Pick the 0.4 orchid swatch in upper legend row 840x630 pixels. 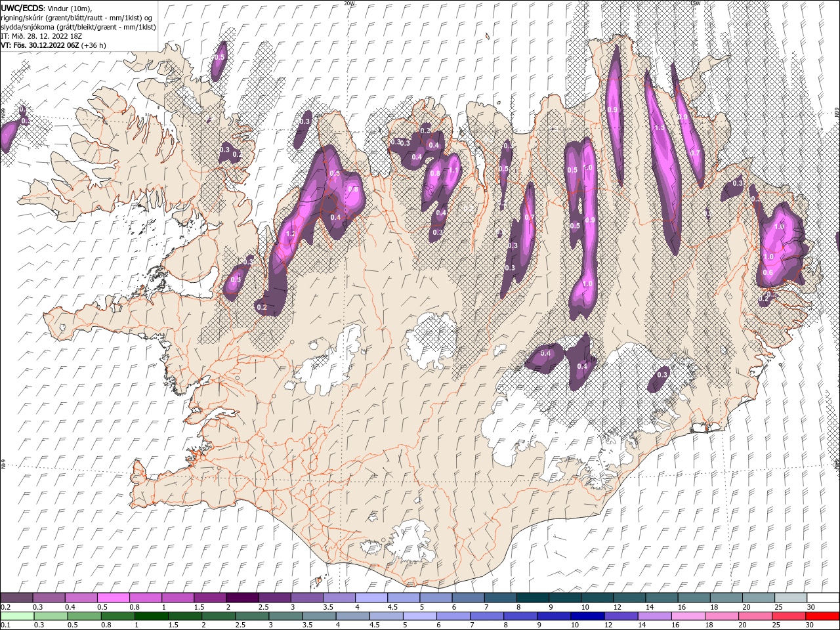click(81, 598)
